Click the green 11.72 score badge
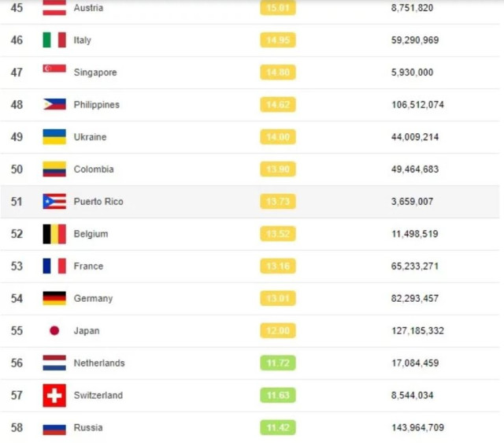504x443 pixels. coord(278,363)
